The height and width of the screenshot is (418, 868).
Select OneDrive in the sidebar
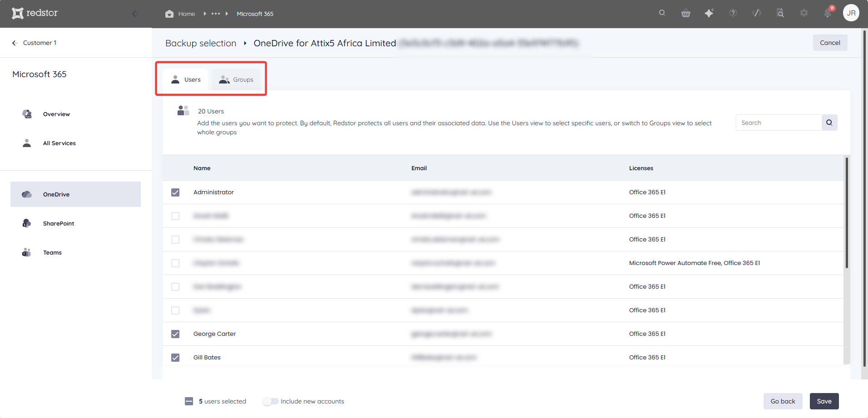(x=75, y=194)
